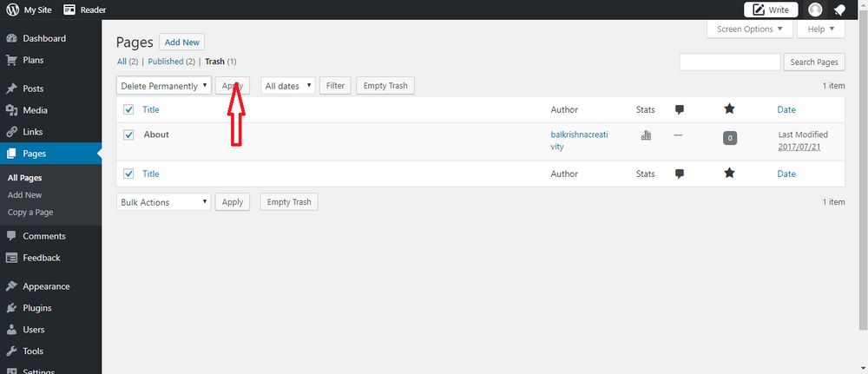Click the Media icon in sidebar

pyautogui.click(x=11, y=111)
